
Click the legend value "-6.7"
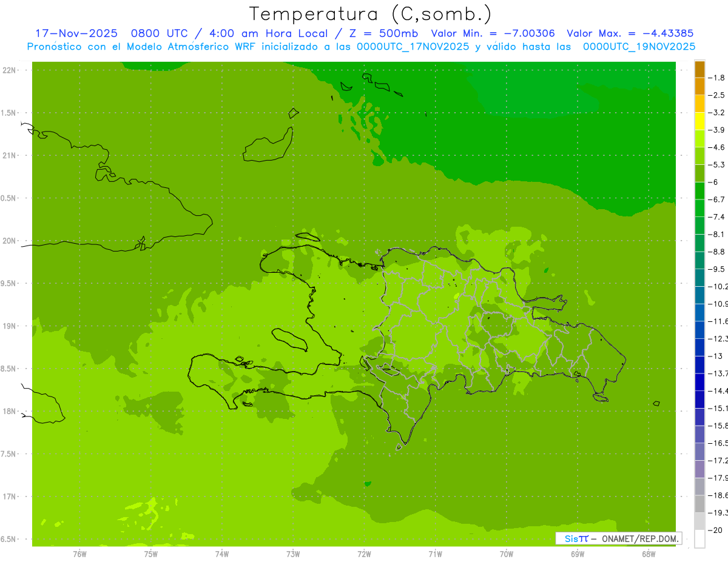click(718, 199)
